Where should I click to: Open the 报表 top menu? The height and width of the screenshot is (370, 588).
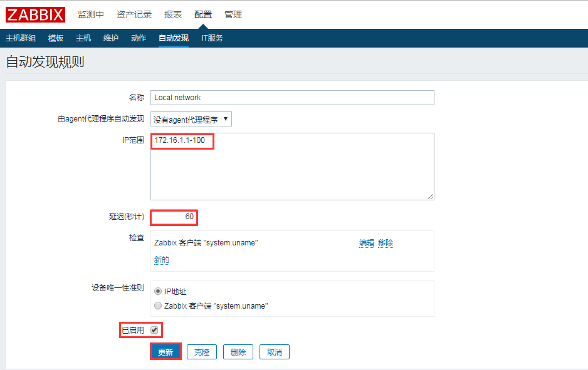tap(173, 14)
